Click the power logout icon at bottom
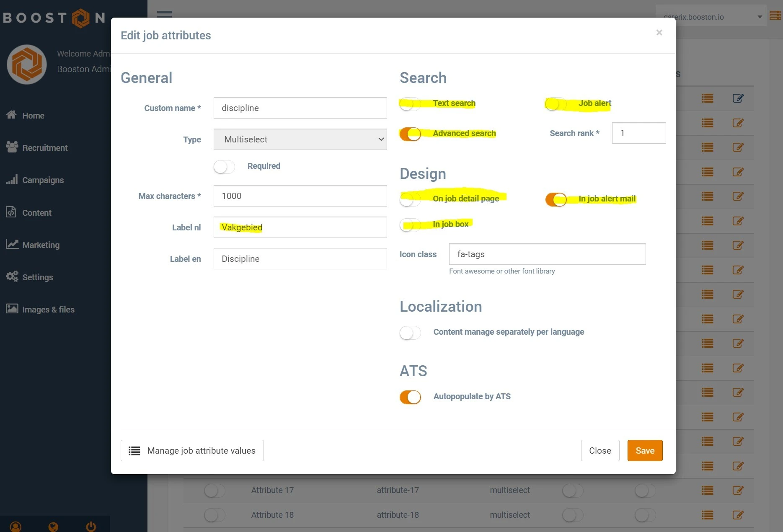Image resolution: width=783 pixels, height=532 pixels. pyautogui.click(x=91, y=526)
